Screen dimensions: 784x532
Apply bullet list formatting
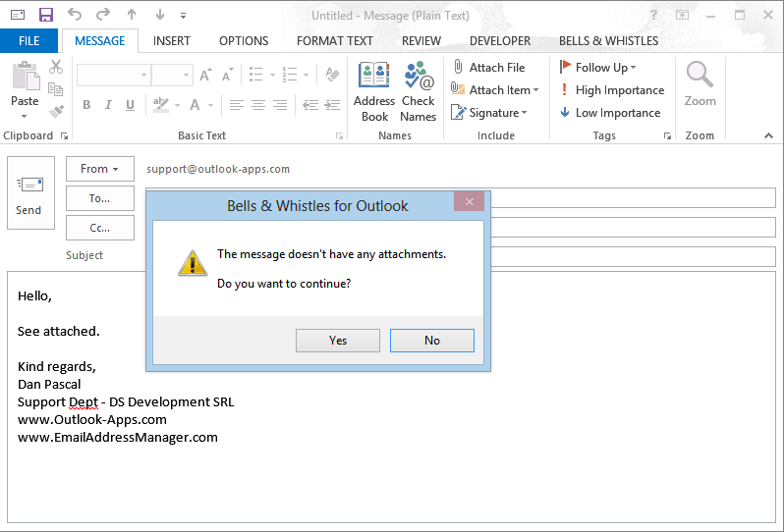click(x=256, y=75)
